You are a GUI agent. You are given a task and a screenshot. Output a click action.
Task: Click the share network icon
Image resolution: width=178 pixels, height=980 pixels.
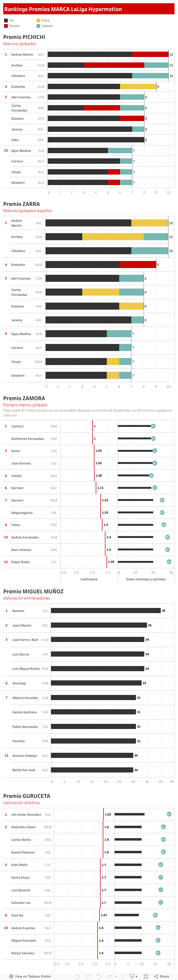(x=156, y=976)
